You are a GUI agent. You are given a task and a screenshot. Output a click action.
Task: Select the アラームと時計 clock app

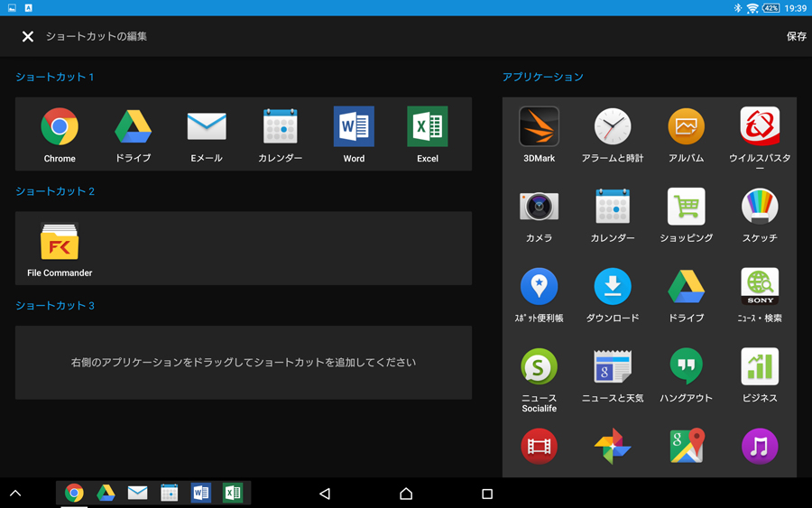pos(613,127)
